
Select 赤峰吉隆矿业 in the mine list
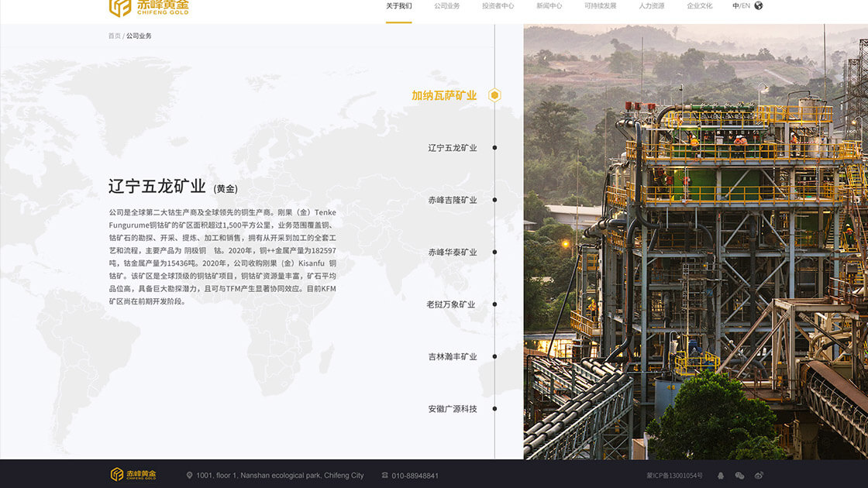click(453, 200)
